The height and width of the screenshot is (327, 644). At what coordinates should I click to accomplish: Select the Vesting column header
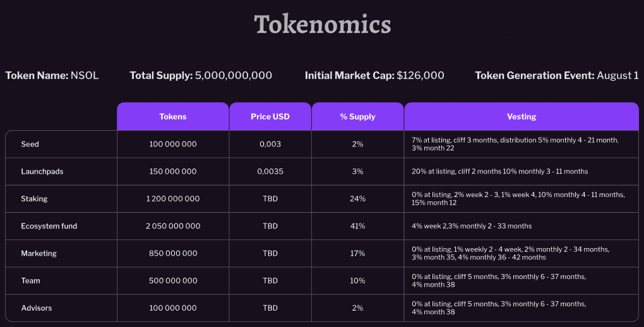tap(522, 117)
